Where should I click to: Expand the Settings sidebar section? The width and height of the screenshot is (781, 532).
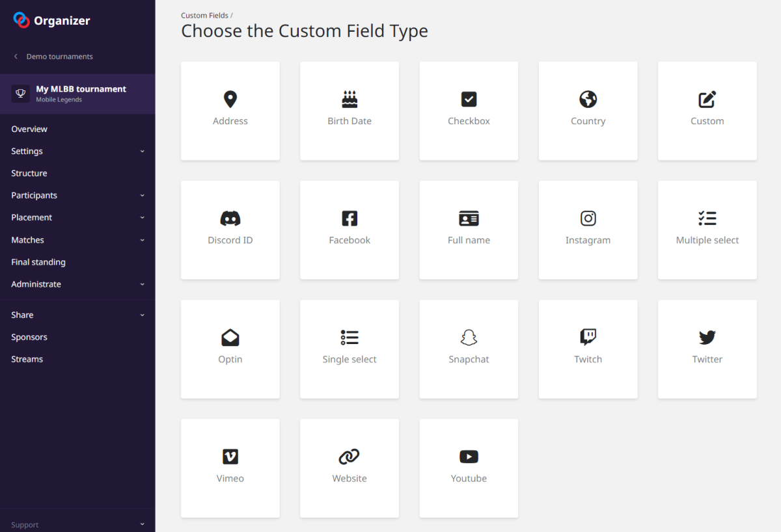142,152
